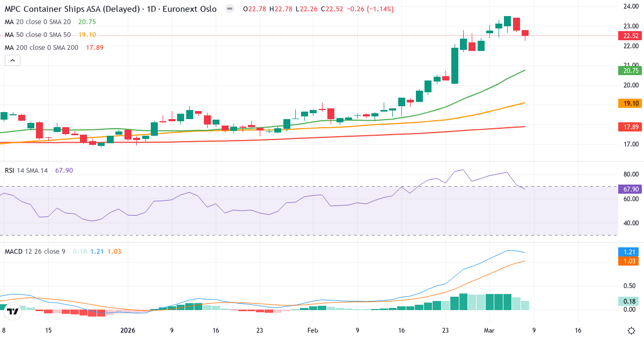Click the green 20.75 MA price tag
The image size is (644, 338).
pos(627,70)
